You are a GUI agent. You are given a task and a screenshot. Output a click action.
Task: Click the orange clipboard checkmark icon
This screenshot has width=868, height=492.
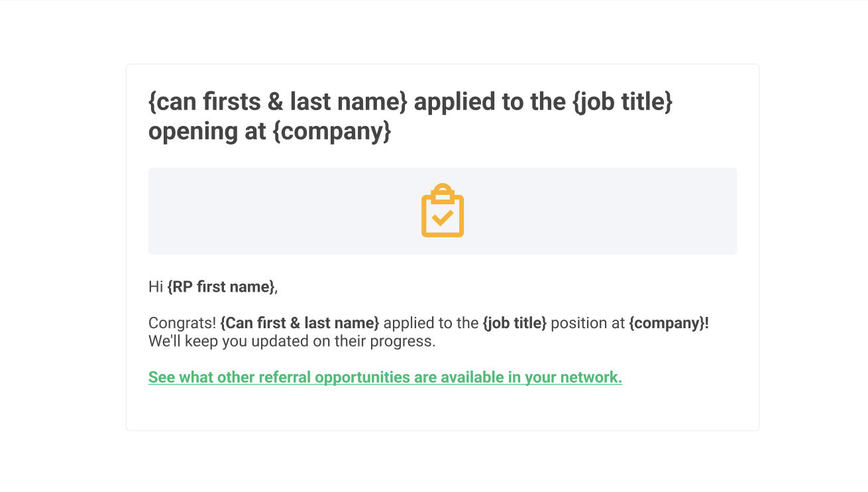pos(443,210)
